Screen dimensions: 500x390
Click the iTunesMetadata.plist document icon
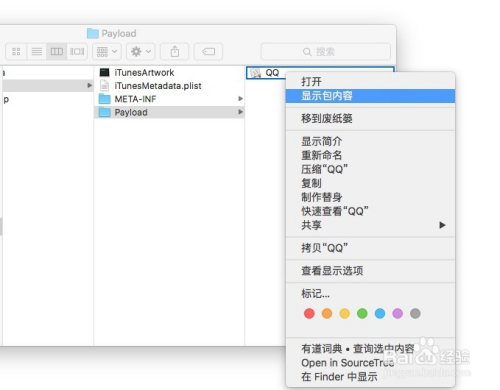105,86
